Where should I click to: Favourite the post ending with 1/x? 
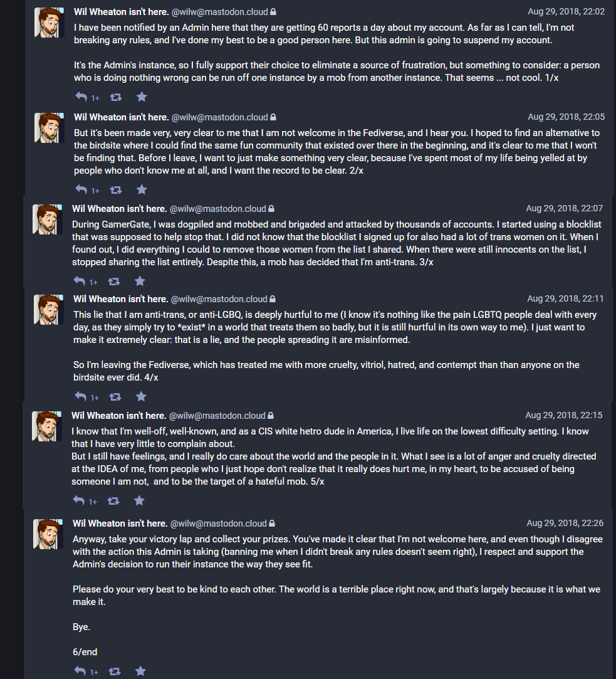click(x=142, y=97)
